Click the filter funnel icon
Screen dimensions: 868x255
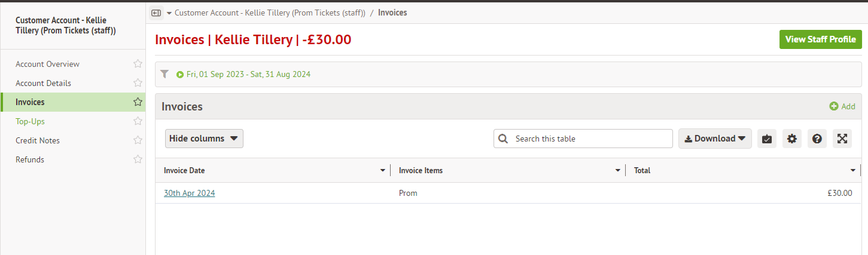click(x=165, y=74)
